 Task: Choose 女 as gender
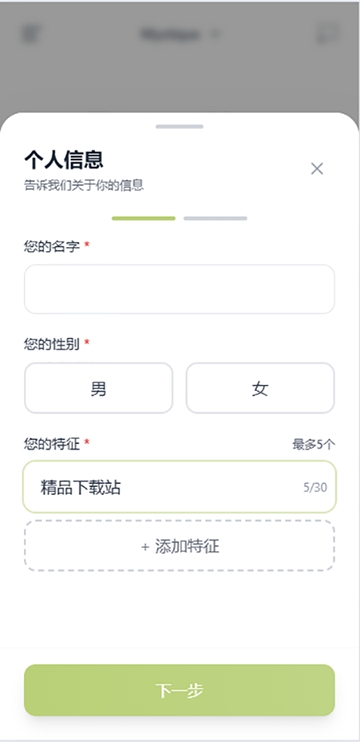tap(260, 388)
